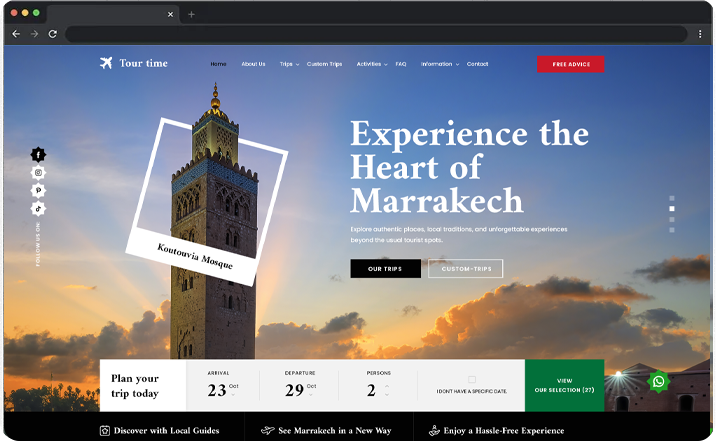Click the 'Follow us on' vertical label
Image resolution: width=716 pixels, height=441 pixels.
click(x=38, y=244)
